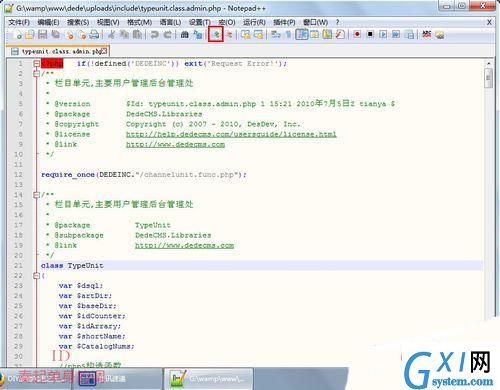
Task: Open the 搜索(S) menu
Action: (x=78, y=22)
